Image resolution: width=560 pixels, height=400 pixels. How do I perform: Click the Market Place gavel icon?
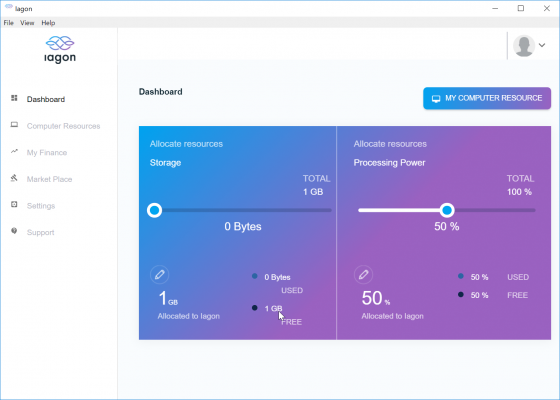(x=14, y=178)
